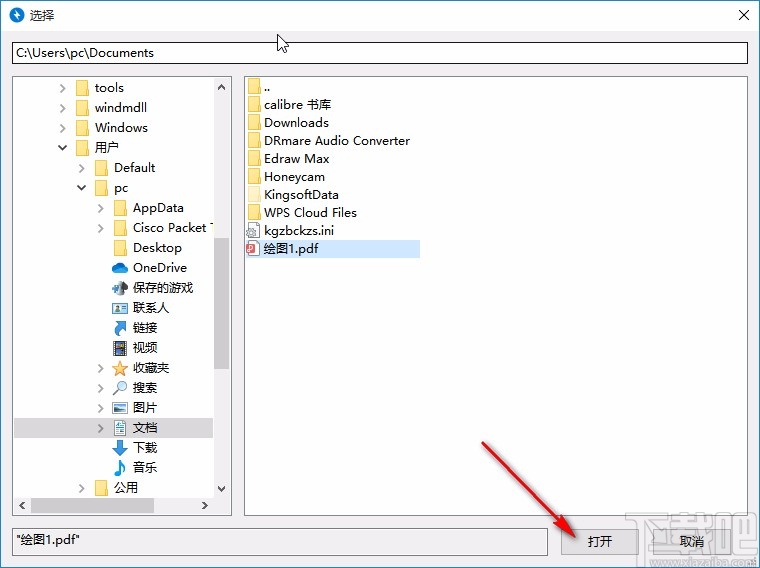Viewport: 760px width, 568px height.
Task: Collapse the 用户 tree node
Action: [x=63, y=147]
